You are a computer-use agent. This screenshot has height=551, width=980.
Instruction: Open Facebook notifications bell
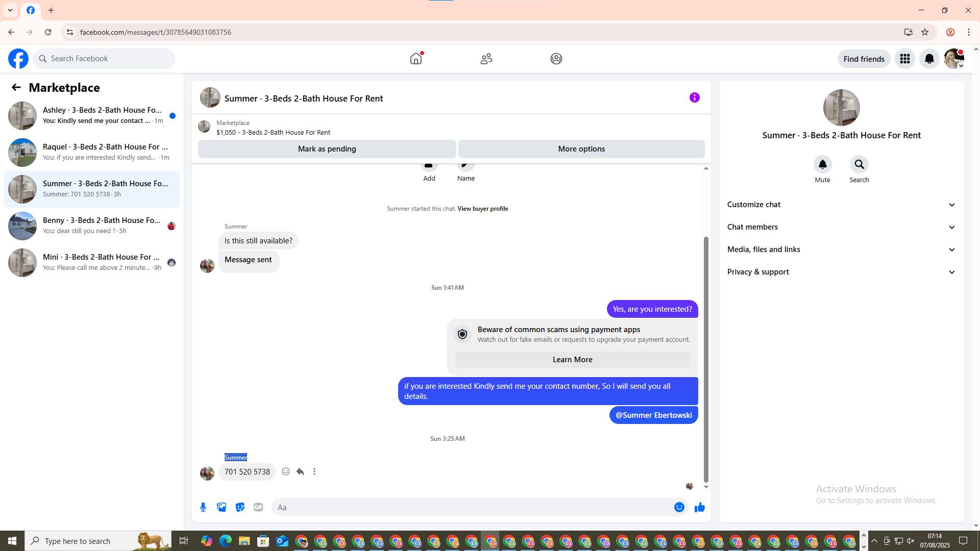click(x=929, y=59)
